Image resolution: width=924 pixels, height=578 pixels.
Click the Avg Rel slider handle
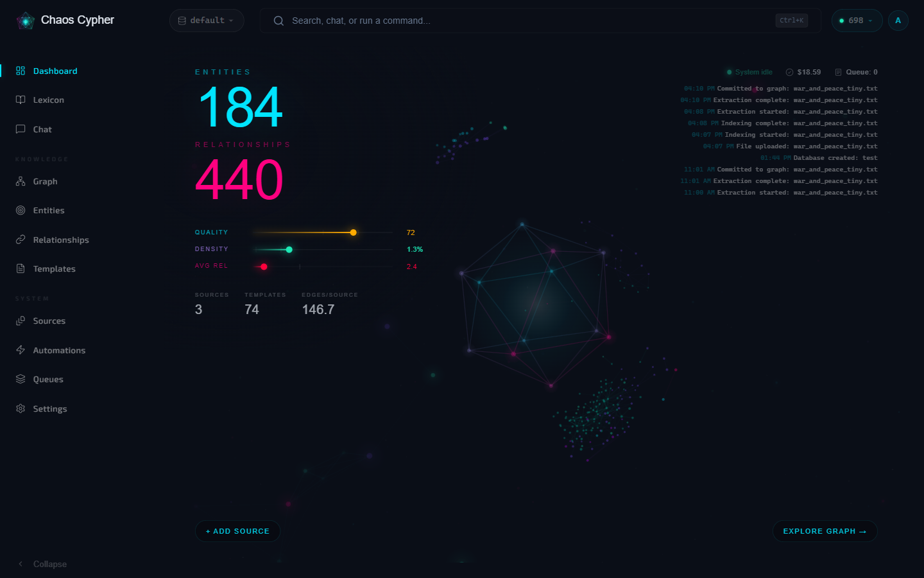(264, 267)
